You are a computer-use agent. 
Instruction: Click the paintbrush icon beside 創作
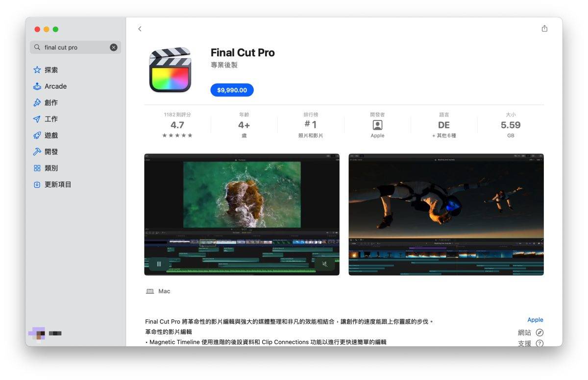coord(37,103)
